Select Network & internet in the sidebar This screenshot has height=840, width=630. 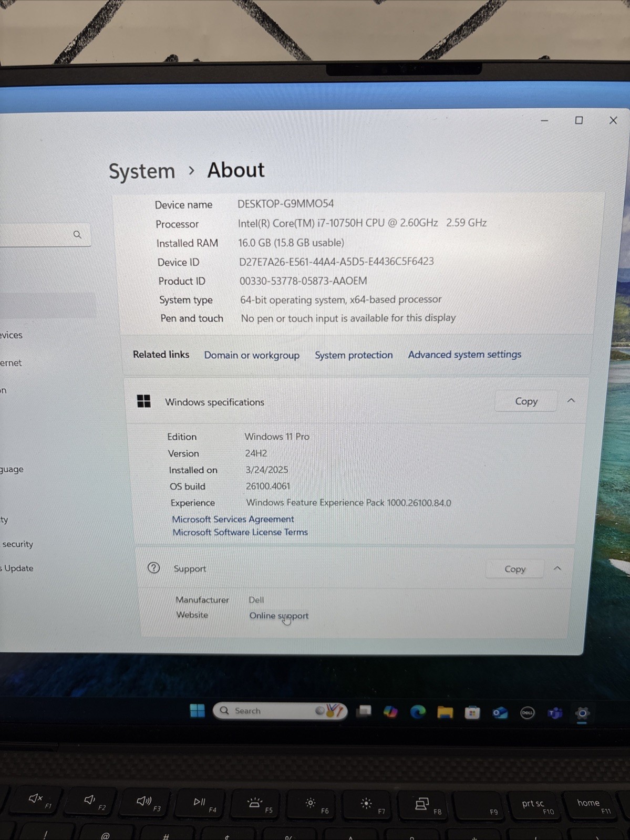pyautogui.click(x=11, y=363)
